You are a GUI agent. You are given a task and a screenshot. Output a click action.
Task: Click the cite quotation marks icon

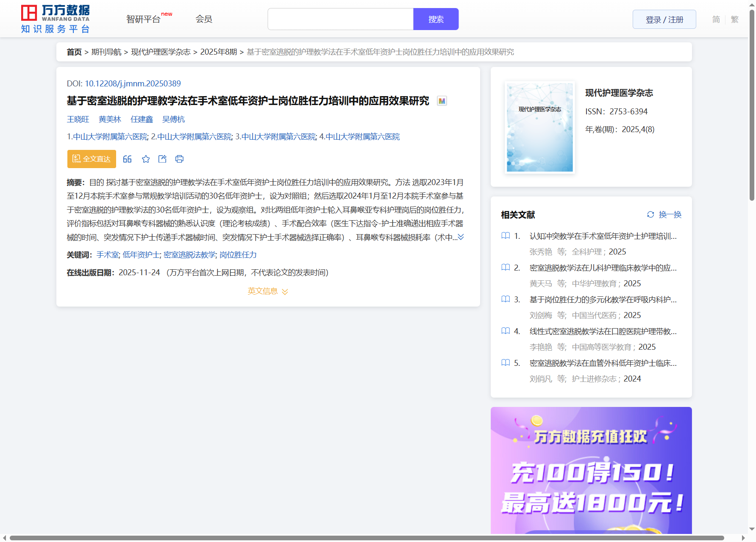point(127,159)
